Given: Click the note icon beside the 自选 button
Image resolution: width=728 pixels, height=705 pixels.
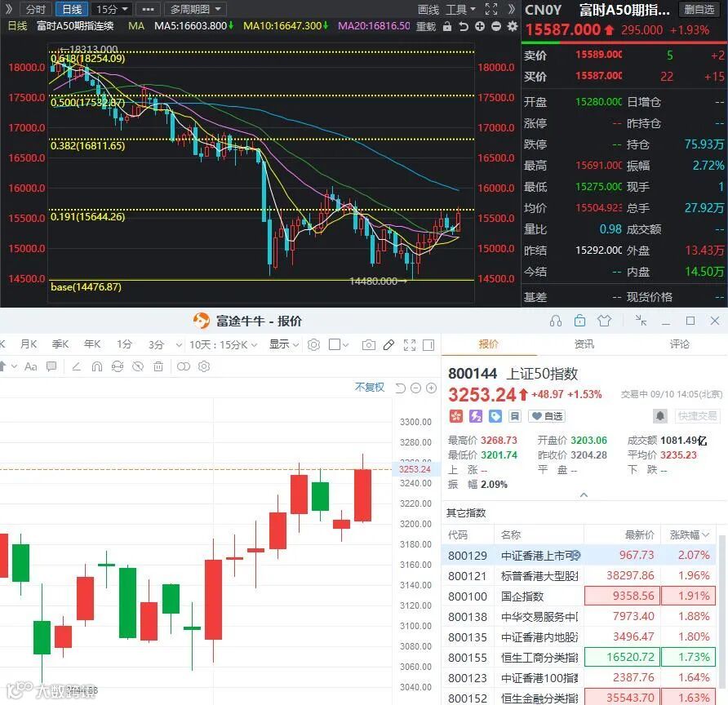Looking at the screenshot, I should pyautogui.click(x=514, y=416).
